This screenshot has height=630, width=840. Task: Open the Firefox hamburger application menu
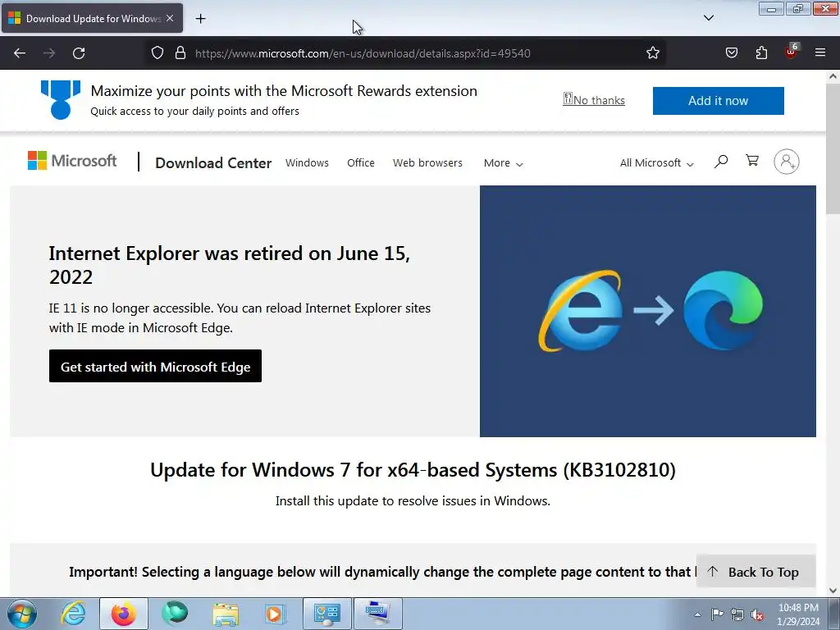pos(820,53)
